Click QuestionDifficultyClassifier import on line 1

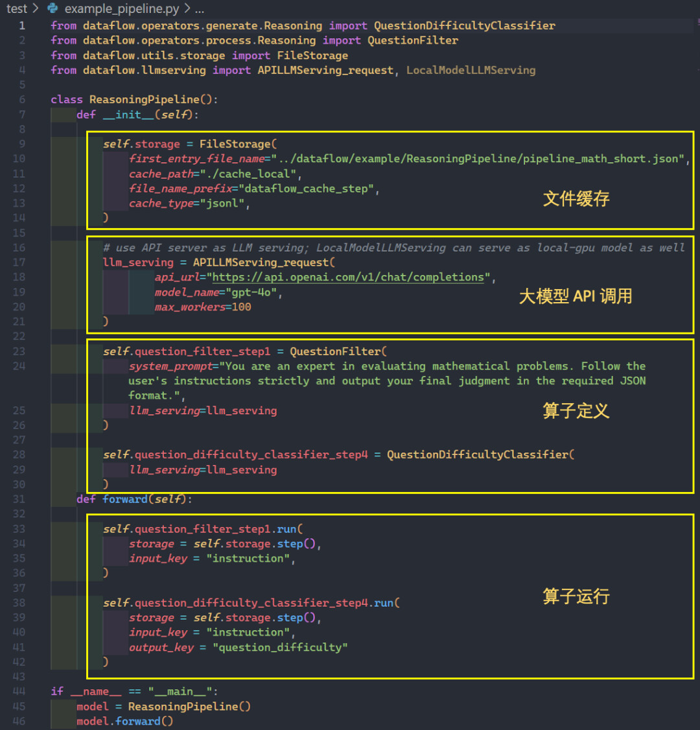coord(464,25)
